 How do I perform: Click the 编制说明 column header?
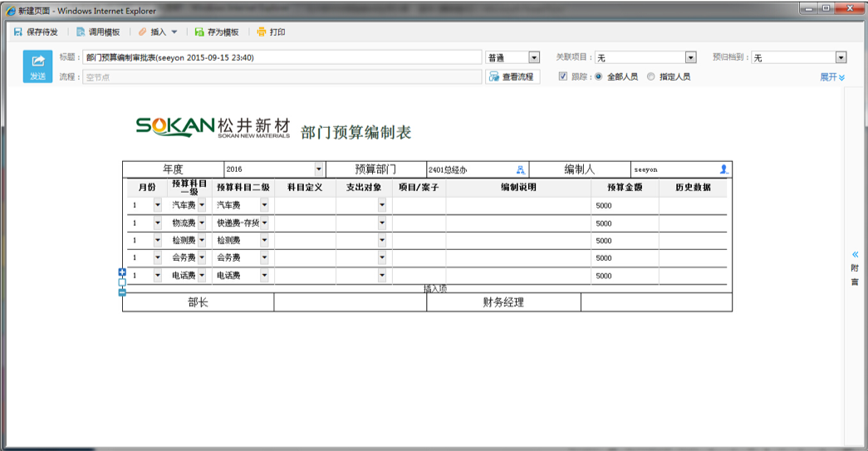(x=518, y=187)
